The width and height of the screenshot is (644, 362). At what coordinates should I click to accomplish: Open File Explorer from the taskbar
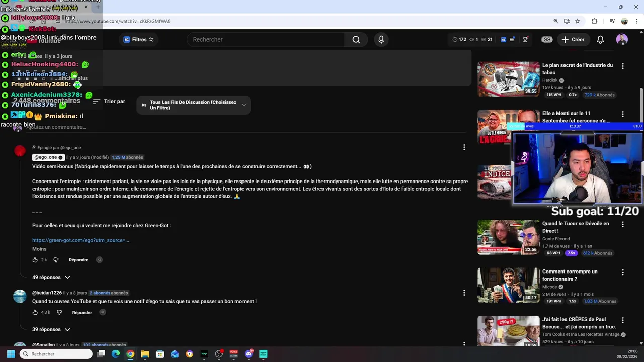145,354
